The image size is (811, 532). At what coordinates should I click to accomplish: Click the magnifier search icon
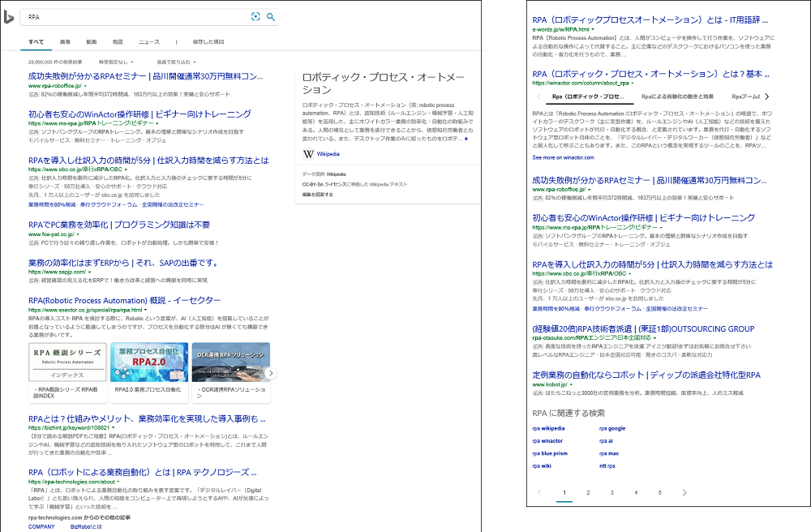tap(271, 16)
